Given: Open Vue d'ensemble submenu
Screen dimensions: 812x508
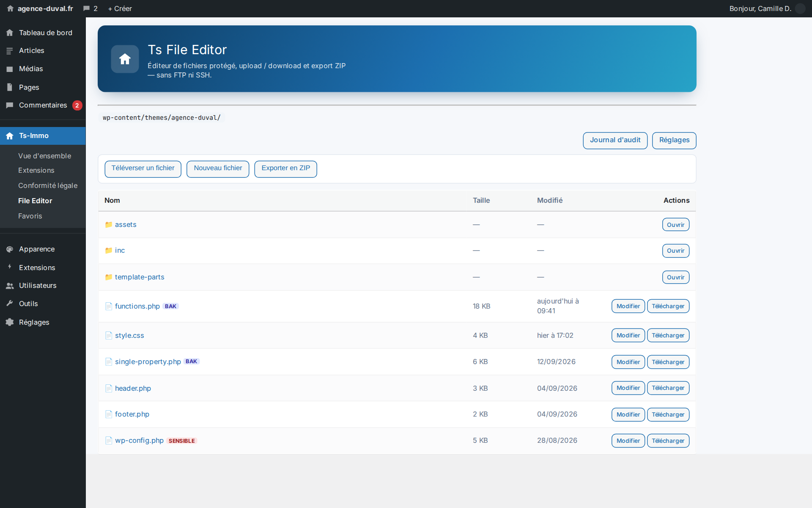Looking at the screenshot, I should coord(44,156).
